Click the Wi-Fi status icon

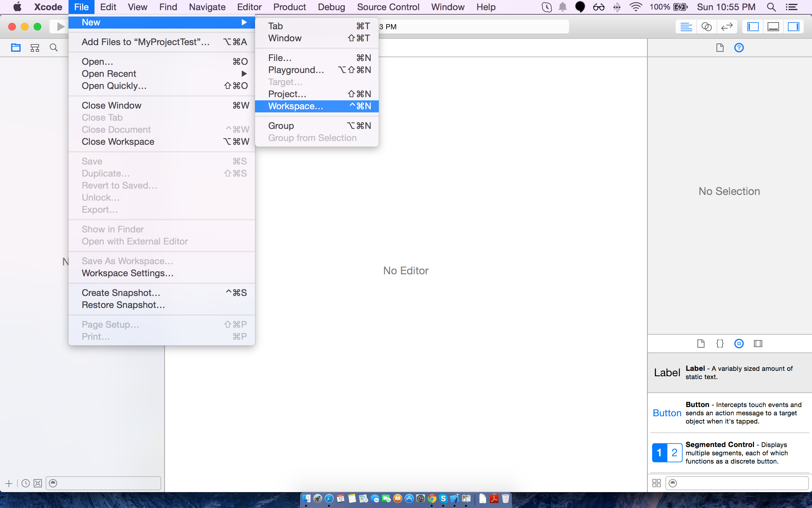[636, 7]
